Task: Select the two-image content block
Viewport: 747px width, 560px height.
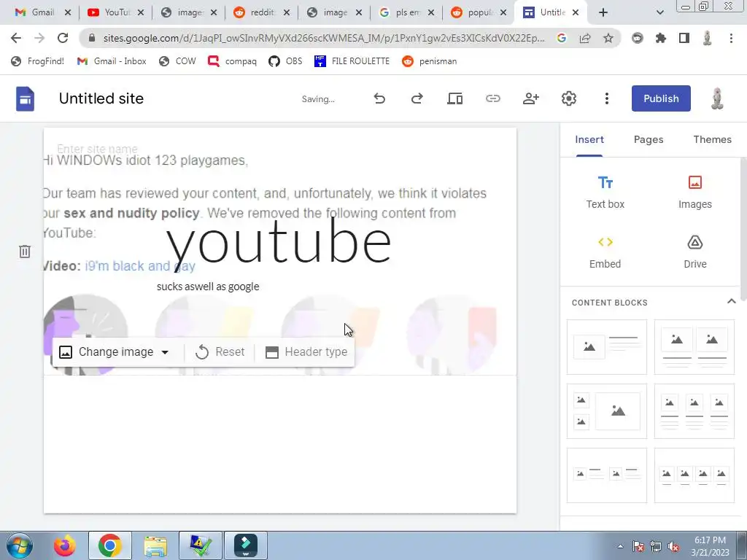Action: [694, 347]
